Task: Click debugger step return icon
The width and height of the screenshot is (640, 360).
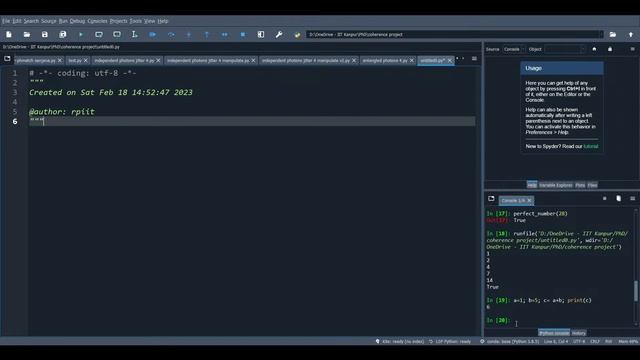Action: point(207,35)
